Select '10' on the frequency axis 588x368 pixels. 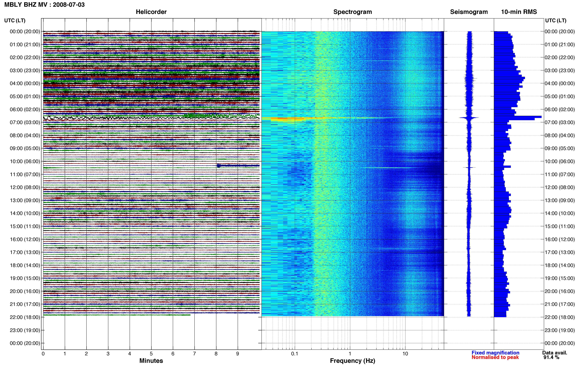[x=405, y=354]
